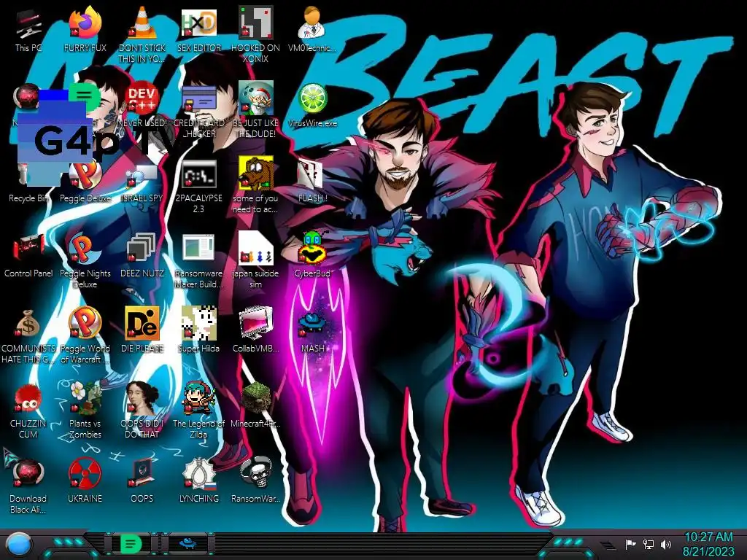This screenshot has height=560, width=747.
Task: Open the dog icon 'some of you need to ac...'
Action: 256,184
